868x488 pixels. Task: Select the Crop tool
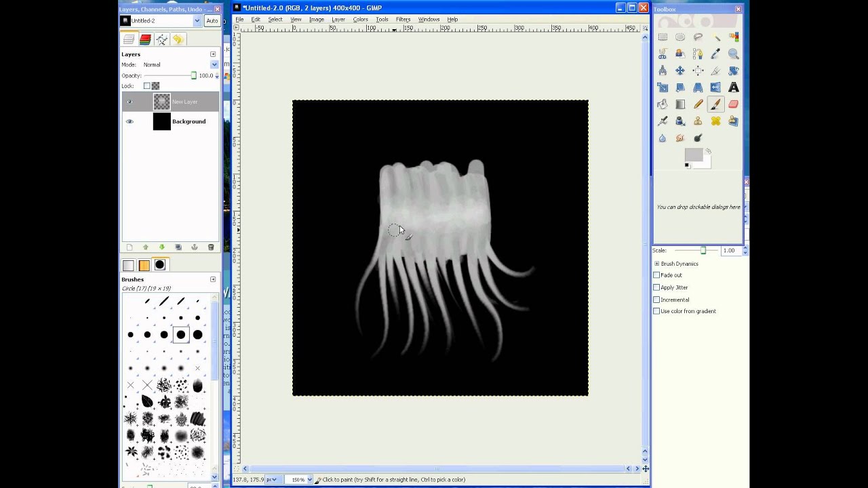[x=715, y=70]
